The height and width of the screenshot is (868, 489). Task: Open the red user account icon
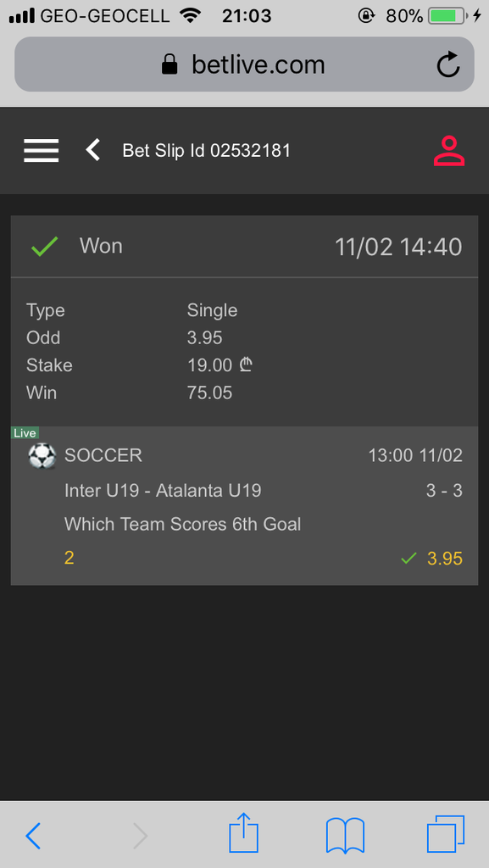(x=448, y=151)
